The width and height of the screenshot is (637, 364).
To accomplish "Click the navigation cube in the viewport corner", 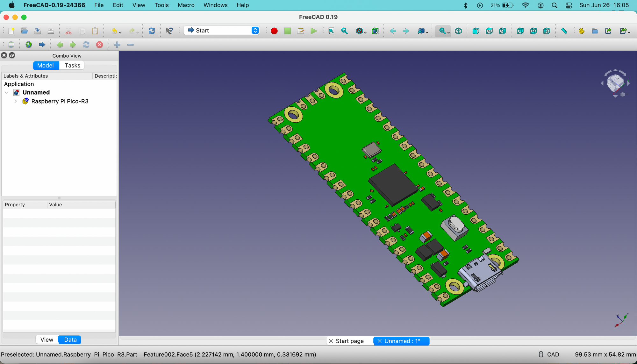I will 615,83.
